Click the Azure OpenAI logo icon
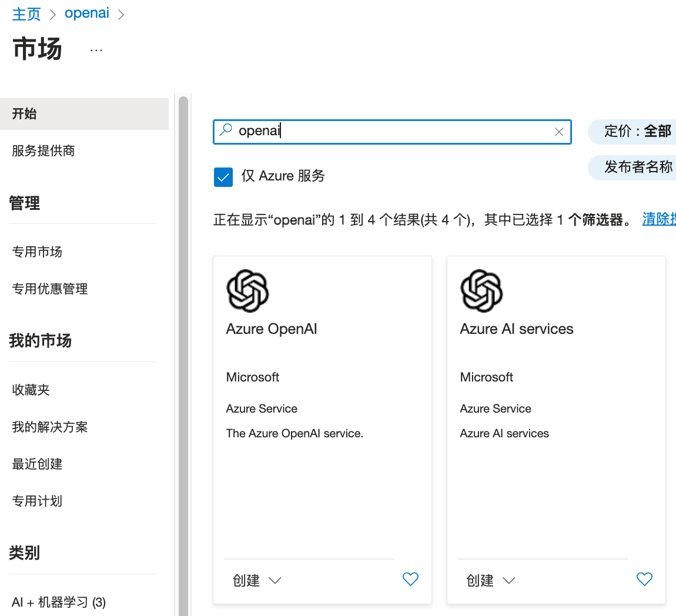This screenshot has height=616, width=676. (x=247, y=290)
